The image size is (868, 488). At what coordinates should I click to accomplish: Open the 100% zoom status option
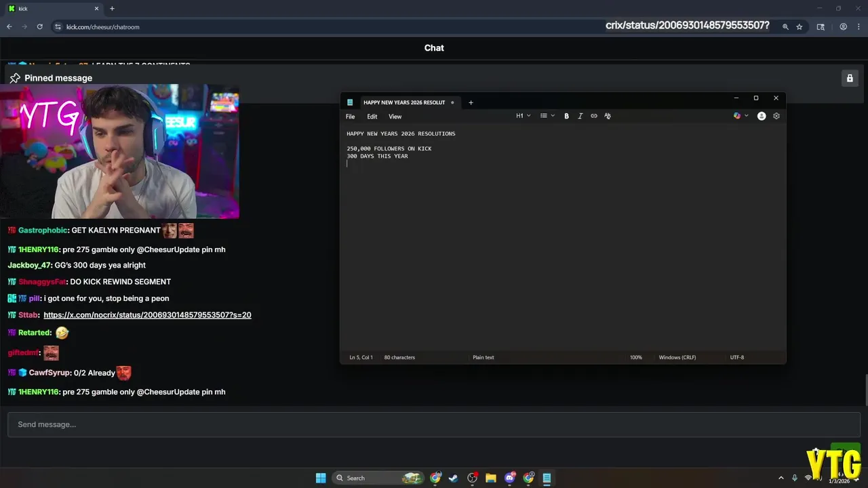[636, 357]
